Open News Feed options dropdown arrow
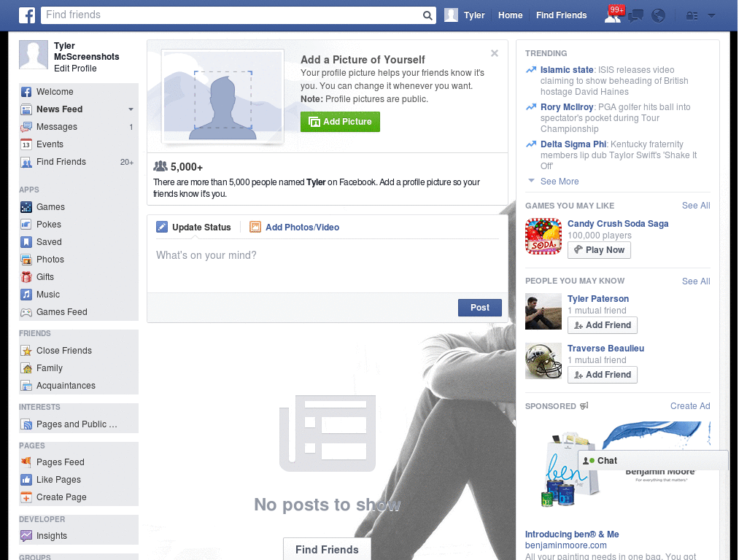 [x=131, y=109]
